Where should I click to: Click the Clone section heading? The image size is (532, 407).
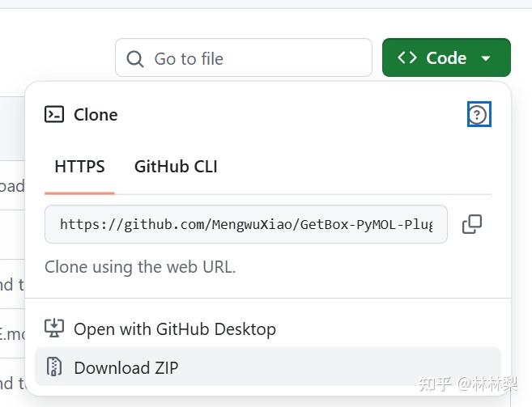click(96, 115)
